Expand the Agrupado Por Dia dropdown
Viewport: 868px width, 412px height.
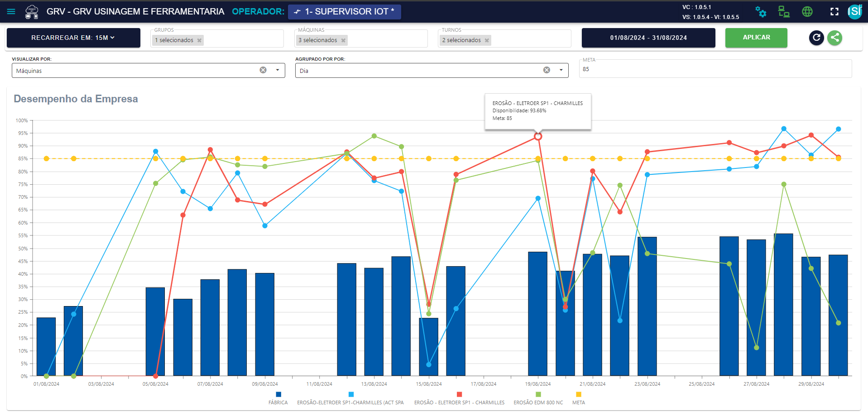click(561, 70)
